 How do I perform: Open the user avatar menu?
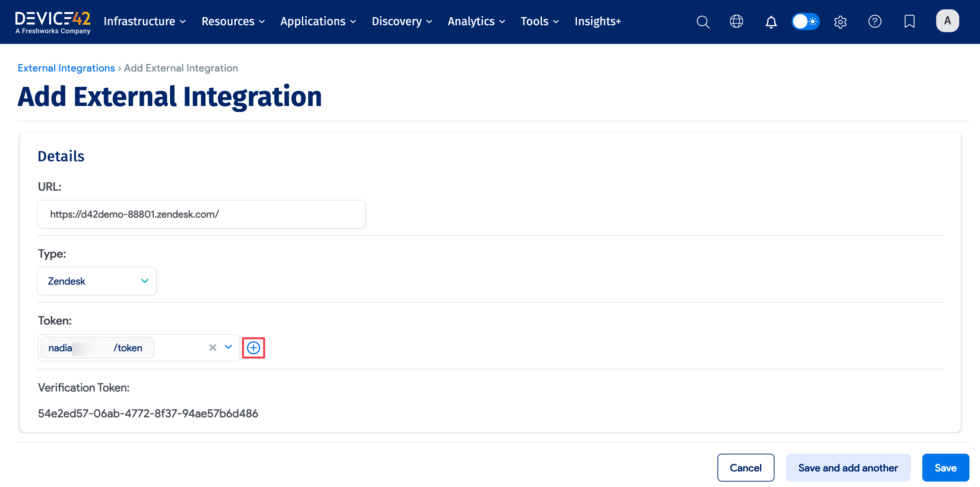pyautogui.click(x=947, y=21)
